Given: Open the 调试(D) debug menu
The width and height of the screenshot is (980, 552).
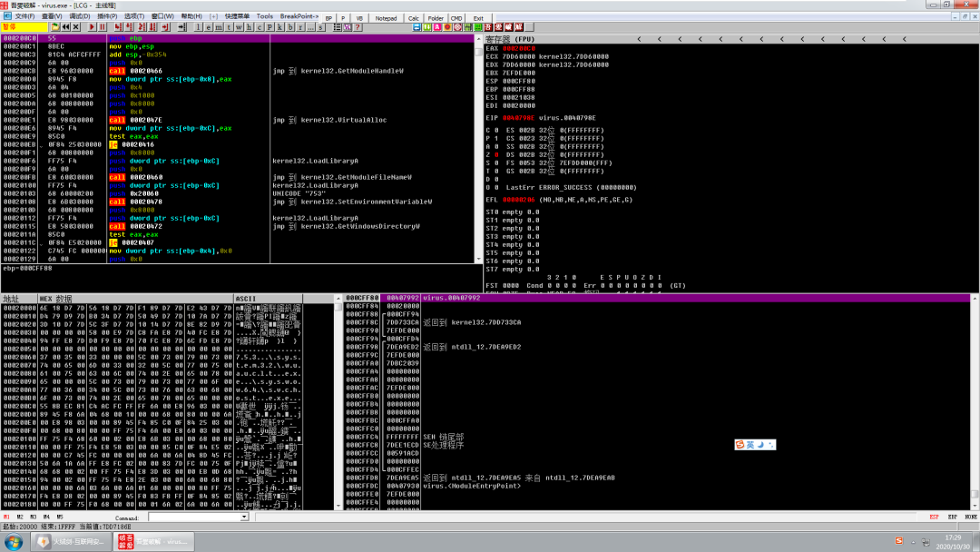Looking at the screenshot, I should pos(79,16).
